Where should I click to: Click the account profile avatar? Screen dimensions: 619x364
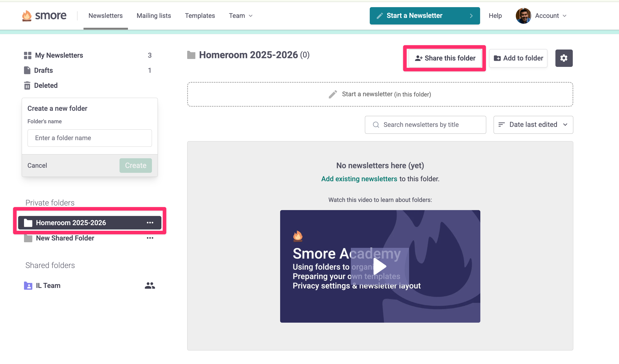tap(523, 16)
